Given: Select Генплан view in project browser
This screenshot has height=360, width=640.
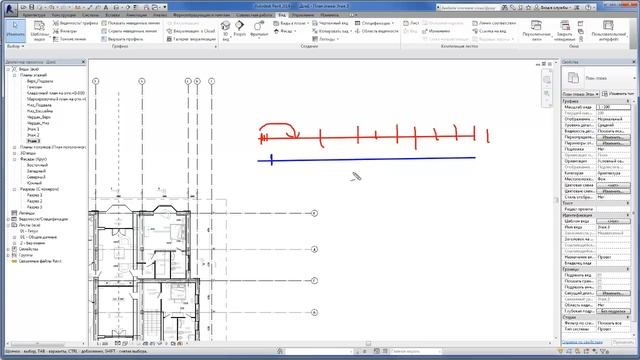Looking at the screenshot, I should pos(34,87).
